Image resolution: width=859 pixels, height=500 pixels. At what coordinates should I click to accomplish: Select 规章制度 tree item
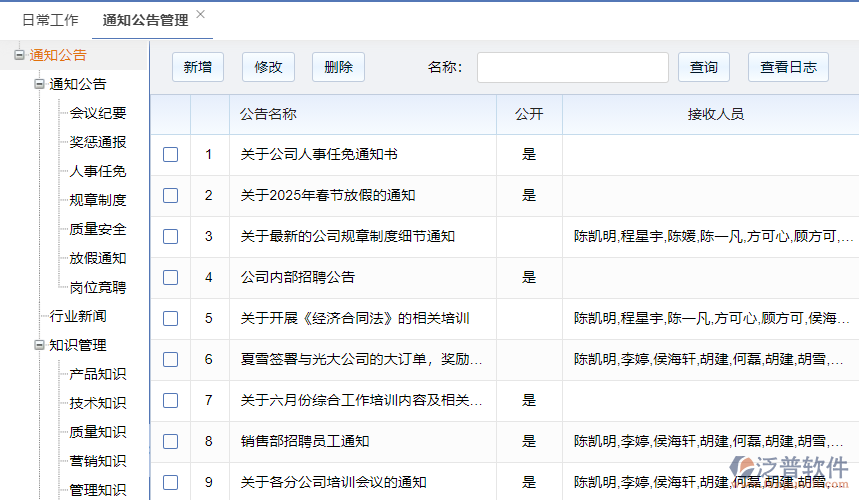(x=98, y=201)
